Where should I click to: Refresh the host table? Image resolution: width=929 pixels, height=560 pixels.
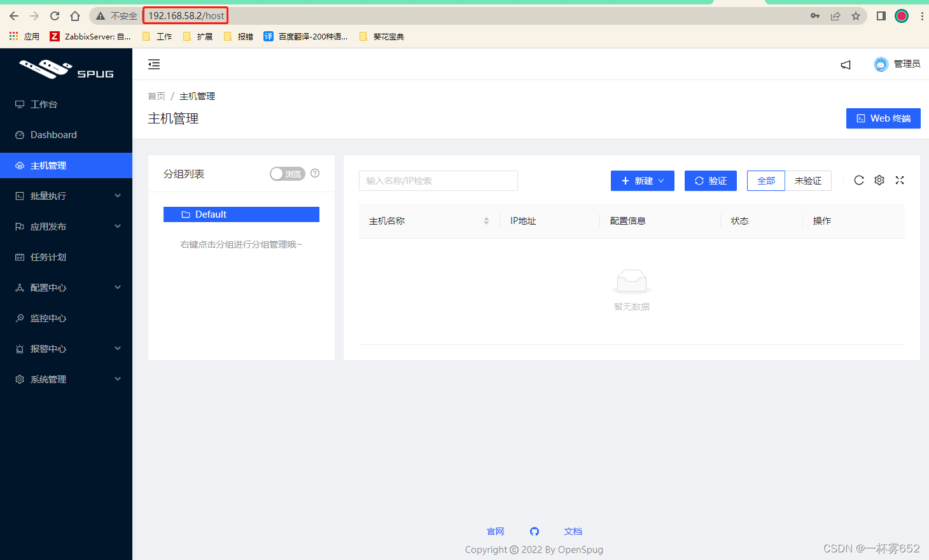859,180
